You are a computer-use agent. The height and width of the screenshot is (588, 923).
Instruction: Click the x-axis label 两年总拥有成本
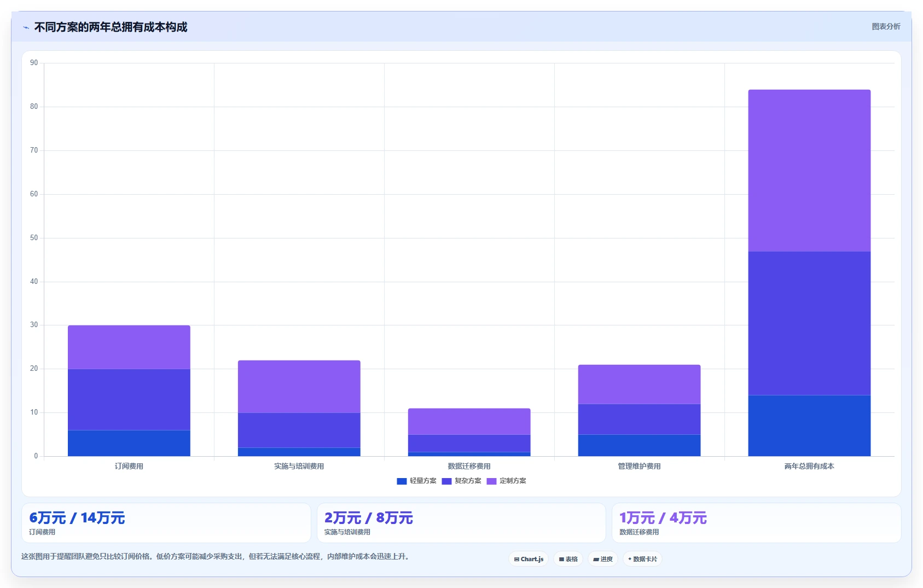(x=810, y=466)
